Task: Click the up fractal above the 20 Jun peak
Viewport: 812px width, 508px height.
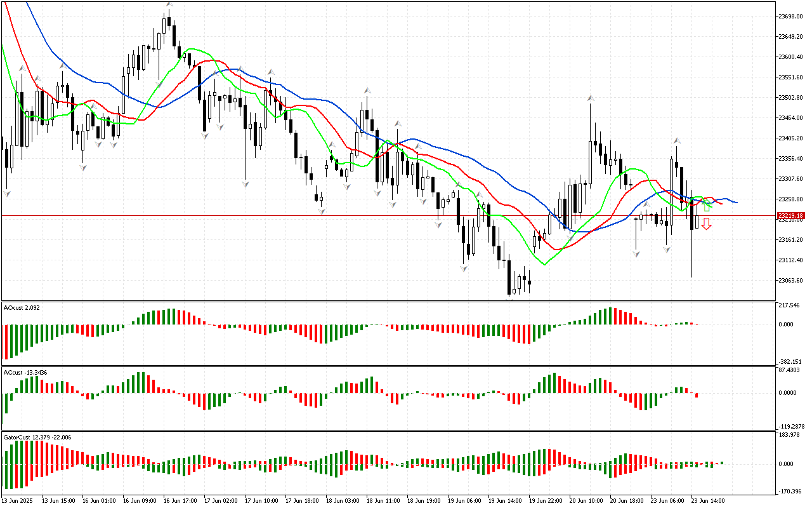Action: pos(591,98)
